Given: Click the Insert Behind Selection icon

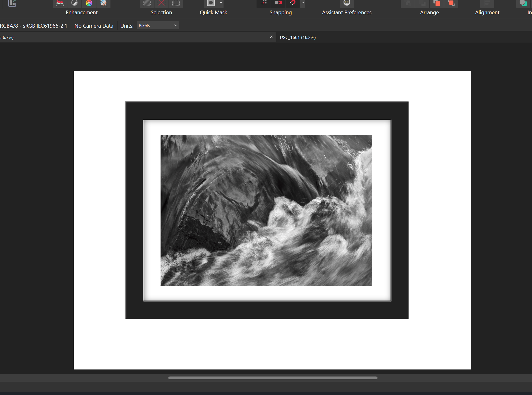Looking at the screenshot, I should (523, 3).
